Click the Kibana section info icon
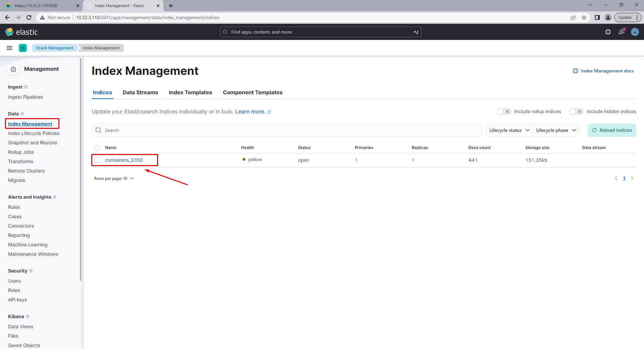This screenshot has width=644, height=349. [28, 316]
